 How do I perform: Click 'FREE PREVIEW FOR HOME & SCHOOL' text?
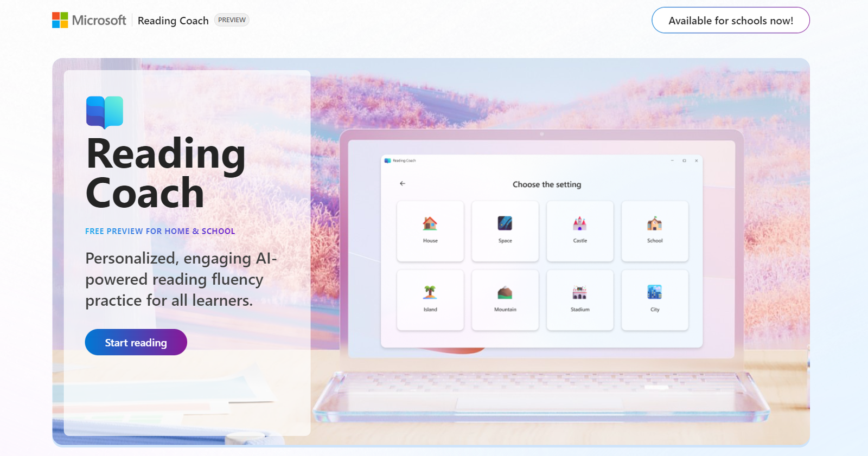(x=160, y=231)
